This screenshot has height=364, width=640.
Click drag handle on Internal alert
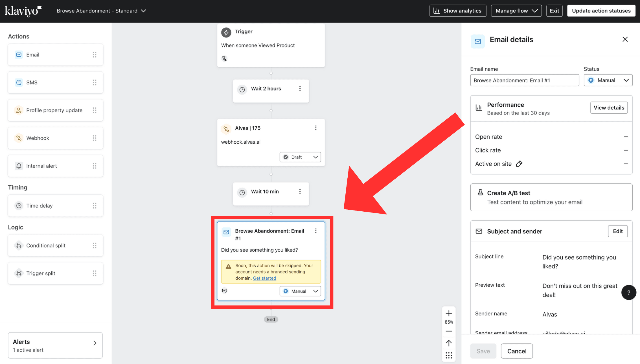[95, 166]
